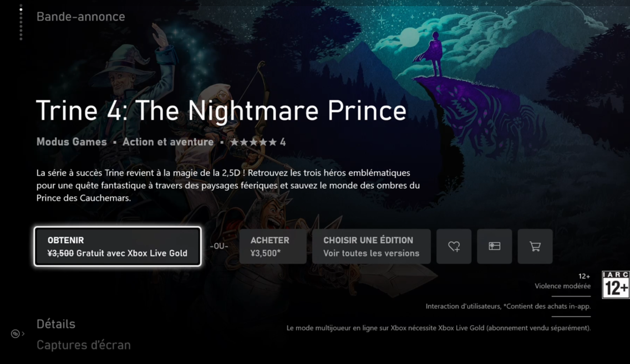Select Obtenir free with Xbox Live Gold
The width and height of the screenshot is (630, 364).
tap(118, 247)
